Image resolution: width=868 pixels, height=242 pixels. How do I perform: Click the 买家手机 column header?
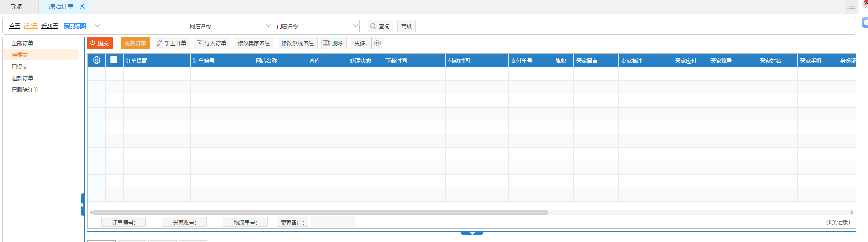tap(817, 60)
